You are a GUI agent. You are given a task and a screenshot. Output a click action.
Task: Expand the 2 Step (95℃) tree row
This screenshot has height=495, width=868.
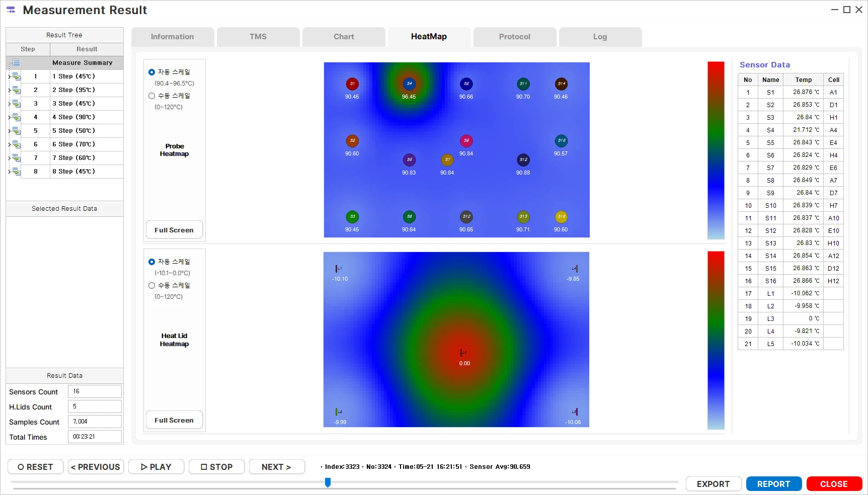(9, 90)
